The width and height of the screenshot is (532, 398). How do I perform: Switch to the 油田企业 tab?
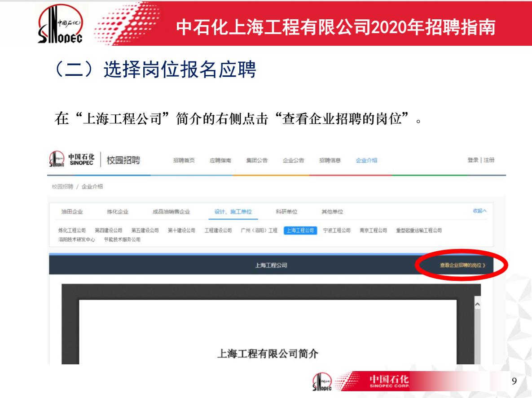(x=72, y=212)
